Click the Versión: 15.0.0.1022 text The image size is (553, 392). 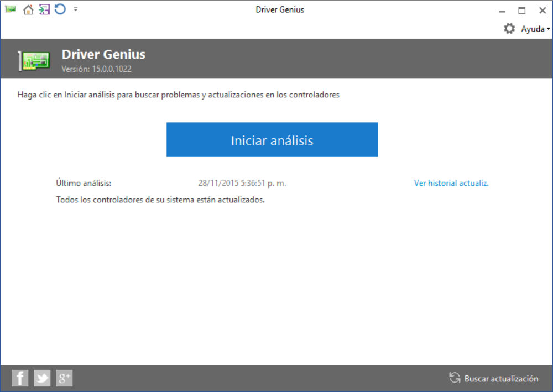(x=96, y=69)
